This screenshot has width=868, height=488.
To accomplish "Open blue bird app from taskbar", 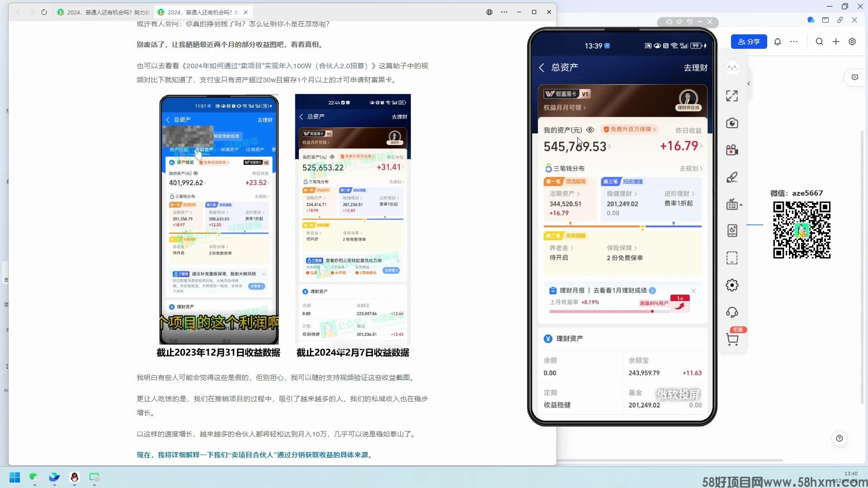I will [x=54, y=477].
